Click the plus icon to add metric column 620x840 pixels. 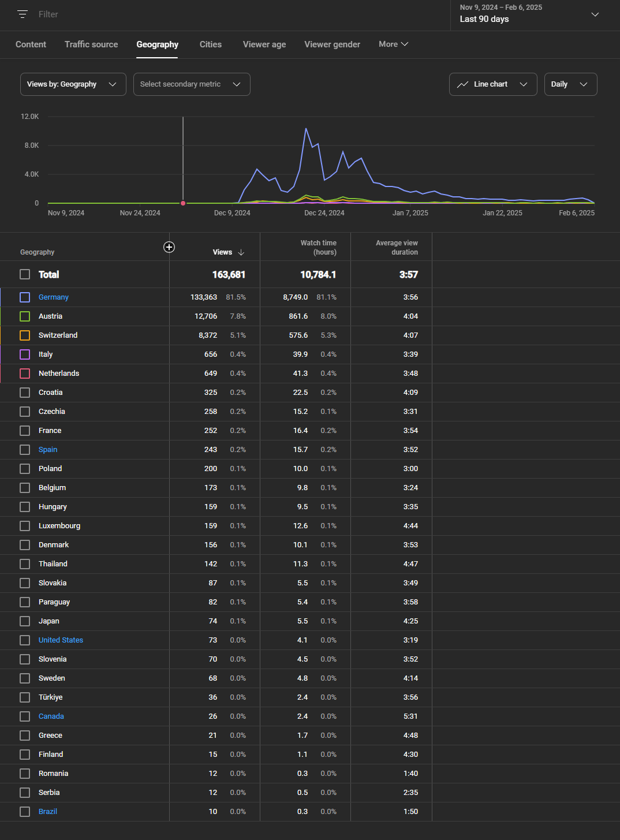pos(169,247)
